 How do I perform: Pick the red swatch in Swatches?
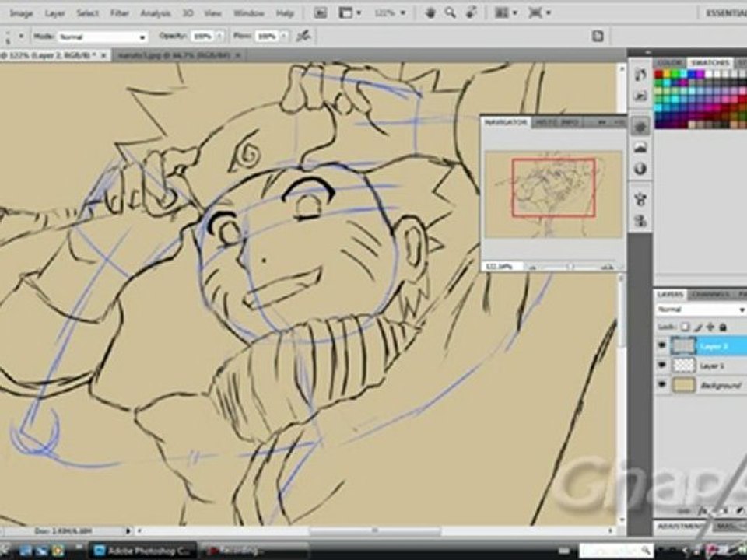659,75
